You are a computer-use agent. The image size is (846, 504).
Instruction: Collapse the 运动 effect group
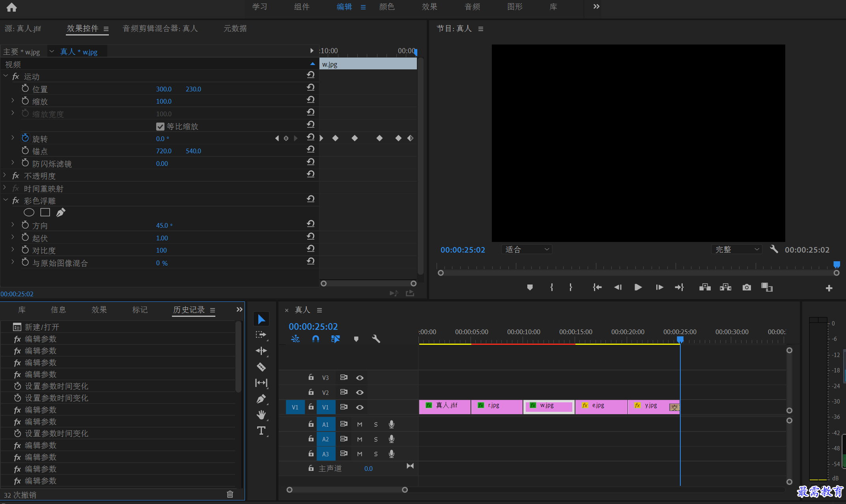pos(6,76)
